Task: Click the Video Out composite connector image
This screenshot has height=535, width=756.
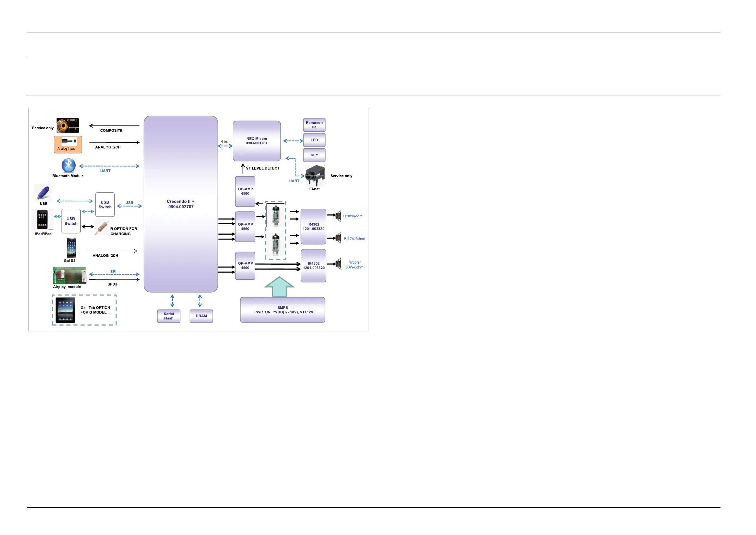Action: pyautogui.click(x=68, y=125)
